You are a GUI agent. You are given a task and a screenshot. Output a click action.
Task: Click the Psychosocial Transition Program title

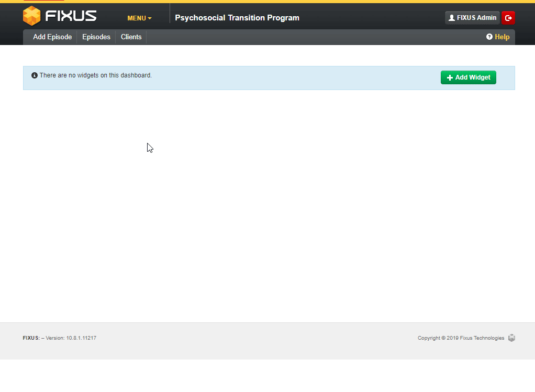tap(237, 18)
